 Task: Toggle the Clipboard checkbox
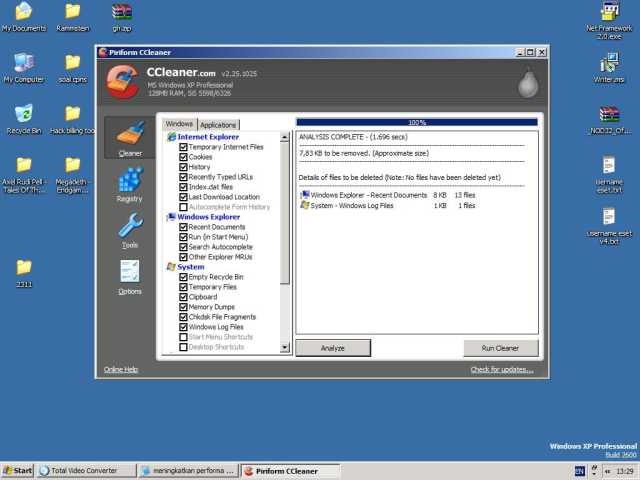click(x=183, y=297)
